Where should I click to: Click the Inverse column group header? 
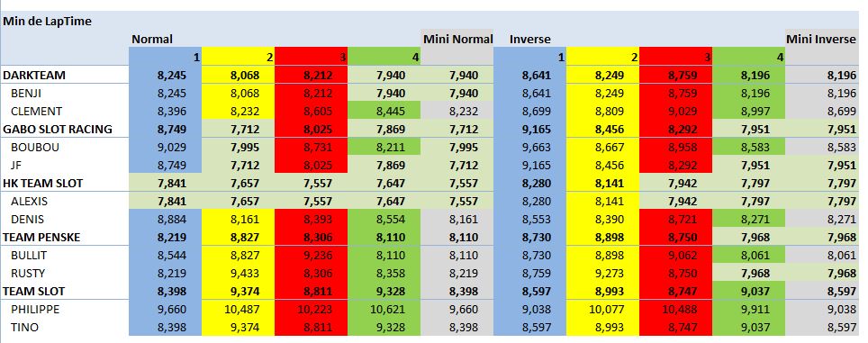pos(530,40)
